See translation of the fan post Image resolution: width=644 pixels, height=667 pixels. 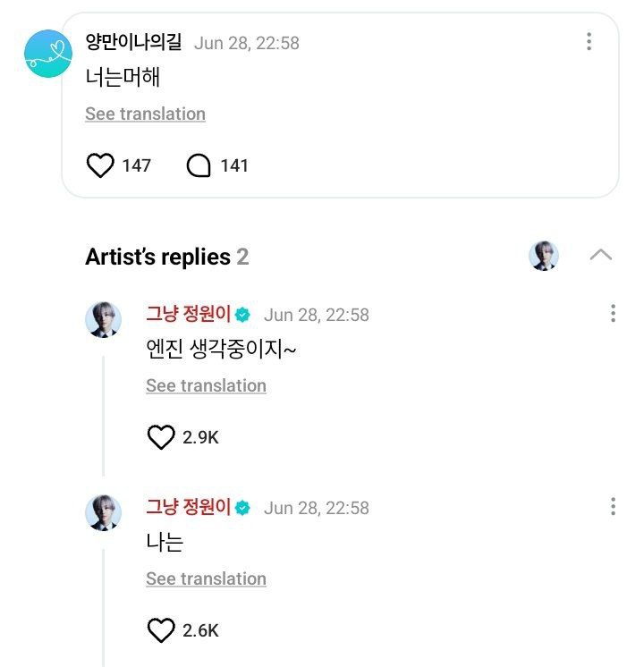click(x=145, y=114)
